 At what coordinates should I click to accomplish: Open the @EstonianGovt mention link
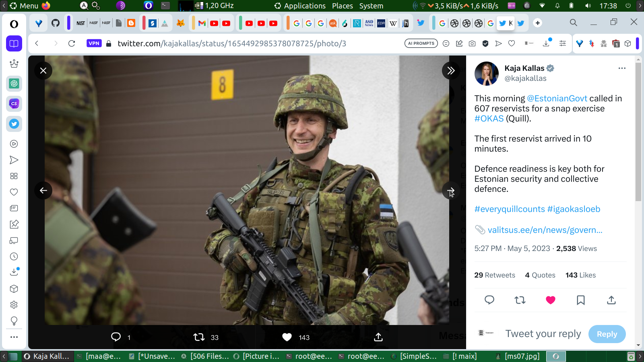[557, 99]
